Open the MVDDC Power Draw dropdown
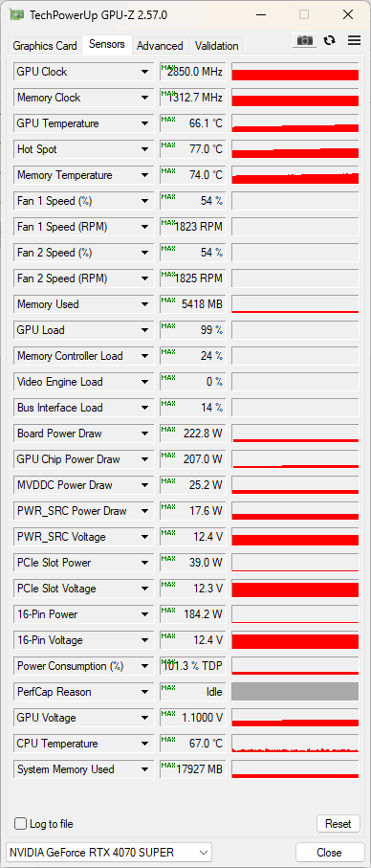Screen dimensions: 371x868 coord(144,485)
